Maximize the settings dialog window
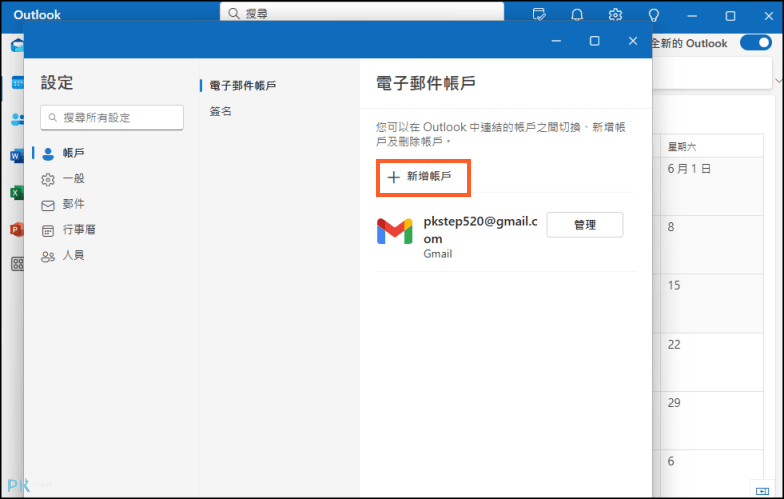 pyautogui.click(x=594, y=41)
